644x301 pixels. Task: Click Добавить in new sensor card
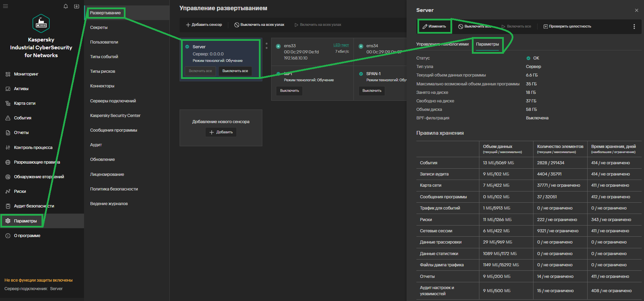coord(221,132)
